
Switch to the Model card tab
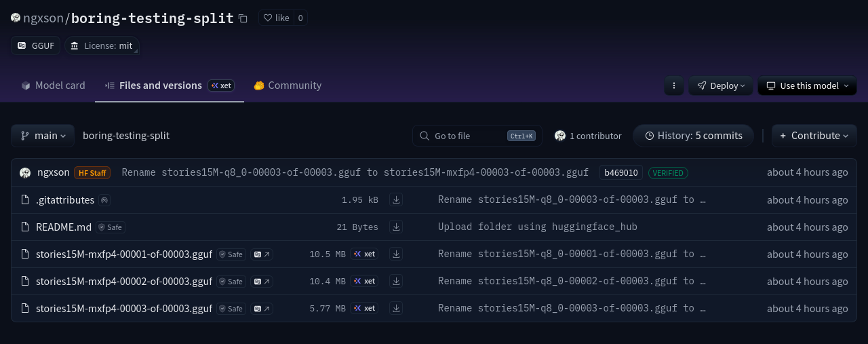coord(53,85)
